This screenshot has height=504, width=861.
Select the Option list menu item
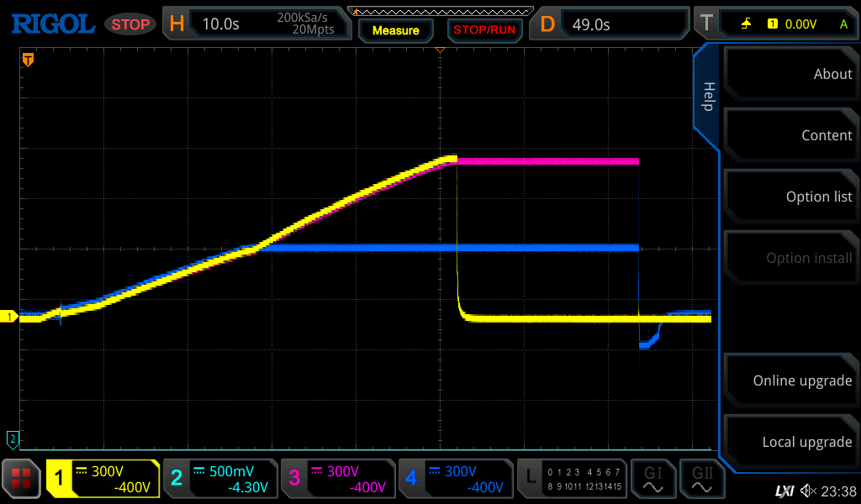pyautogui.click(x=790, y=197)
